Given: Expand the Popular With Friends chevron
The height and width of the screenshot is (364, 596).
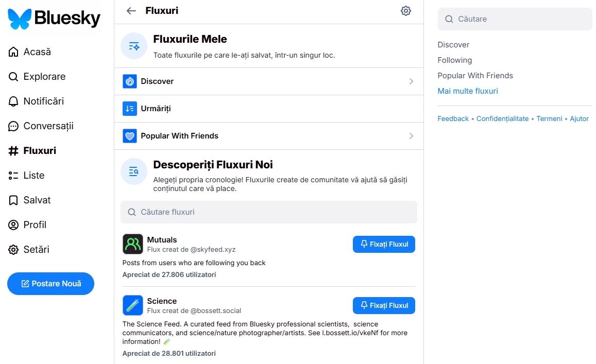Looking at the screenshot, I should [x=411, y=136].
